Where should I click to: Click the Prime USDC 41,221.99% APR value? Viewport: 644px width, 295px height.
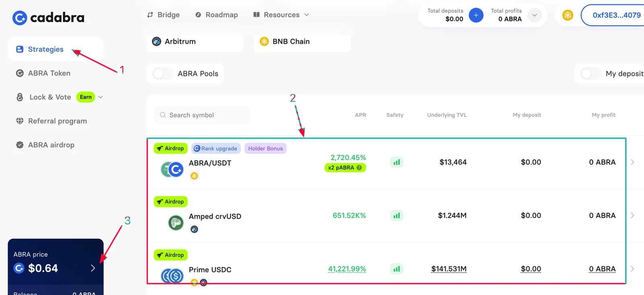(347, 269)
